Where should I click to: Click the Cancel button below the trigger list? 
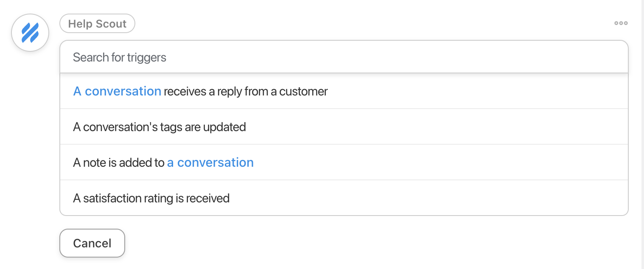(92, 243)
